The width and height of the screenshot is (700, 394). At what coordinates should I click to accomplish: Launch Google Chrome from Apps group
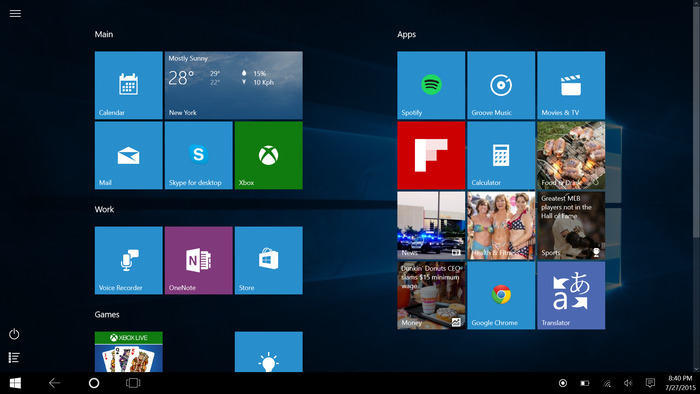[x=501, y=295]
